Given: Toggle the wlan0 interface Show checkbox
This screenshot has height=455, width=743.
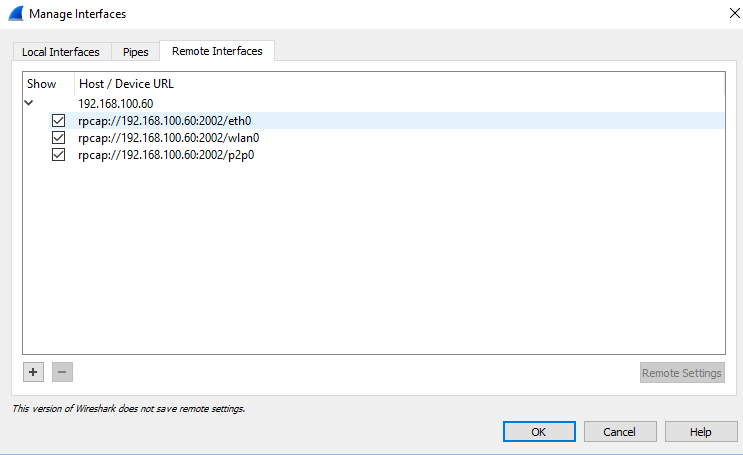Looking at the screenshot, I should pyautogui.click(x=58, y=138).
